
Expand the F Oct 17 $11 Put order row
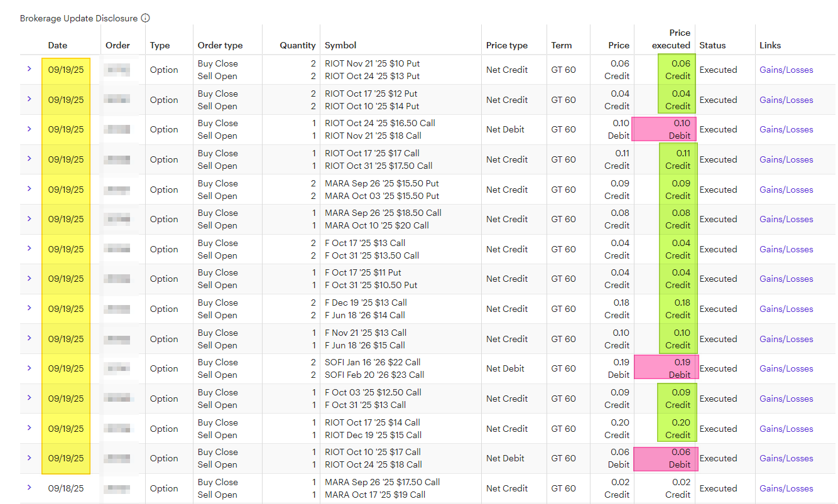[30, 278]
